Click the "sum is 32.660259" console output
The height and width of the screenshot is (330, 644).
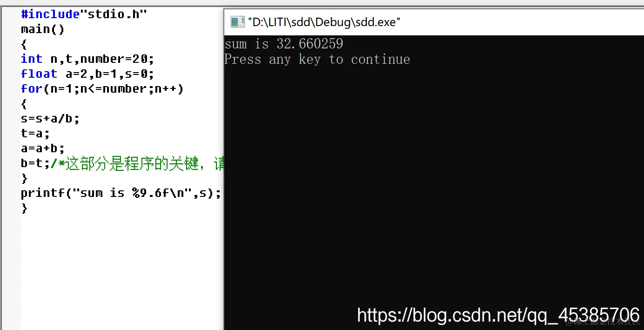click(x=284, y=44)
